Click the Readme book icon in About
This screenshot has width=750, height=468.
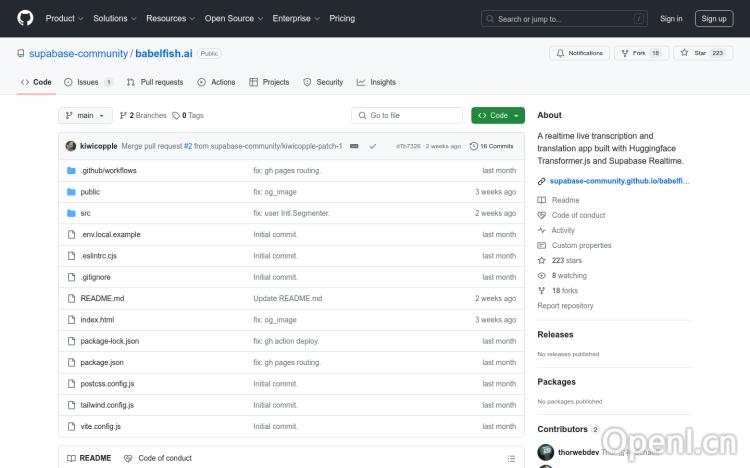pos(541,200)
